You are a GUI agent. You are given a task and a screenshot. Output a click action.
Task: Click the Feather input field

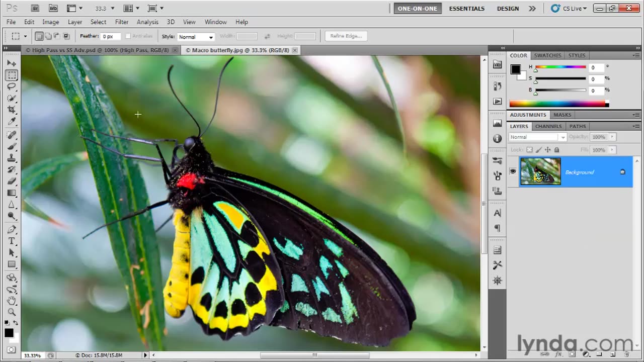pyautogui.click(x=111, y=36)
